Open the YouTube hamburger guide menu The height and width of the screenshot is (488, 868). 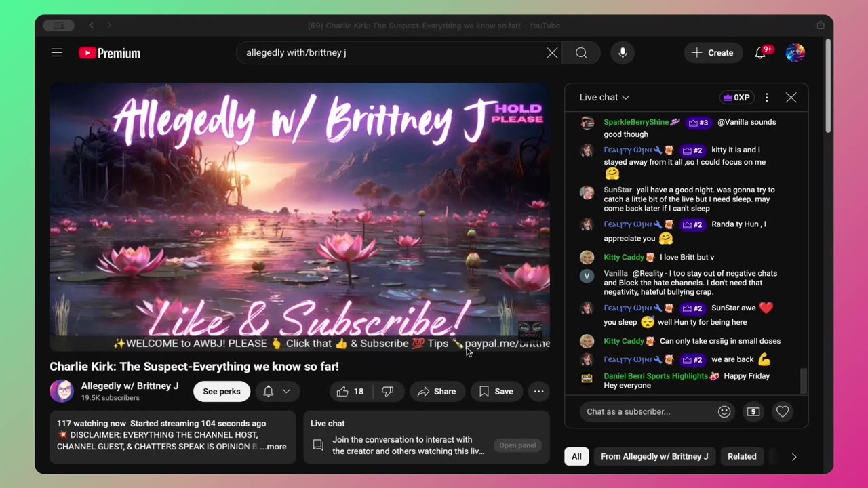[x=57, y=53]
